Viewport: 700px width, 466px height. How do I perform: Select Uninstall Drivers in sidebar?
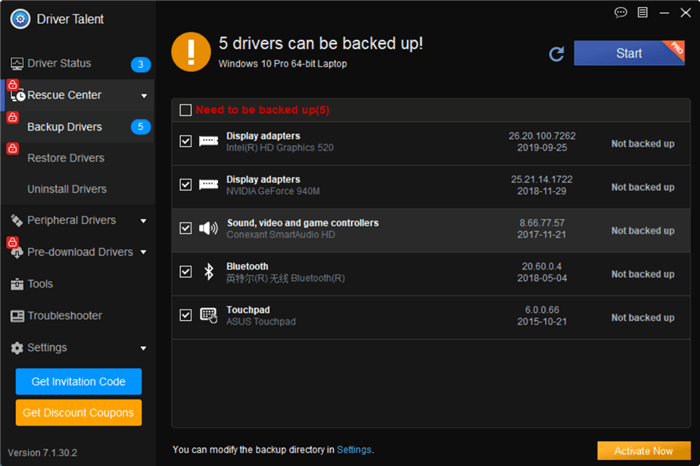point(78,189)
